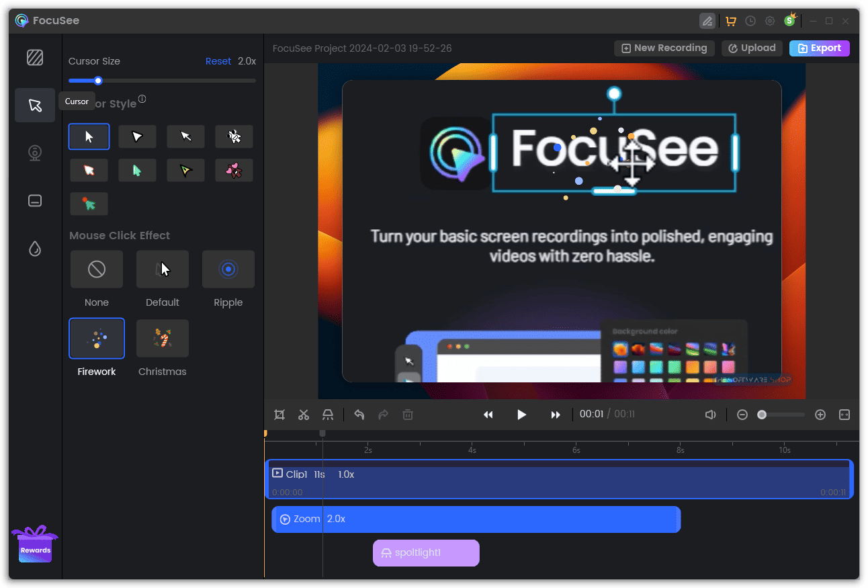Mute the audio volume
Image resolution: width=868 pixels, height=588 pixels.
[710, 415]
